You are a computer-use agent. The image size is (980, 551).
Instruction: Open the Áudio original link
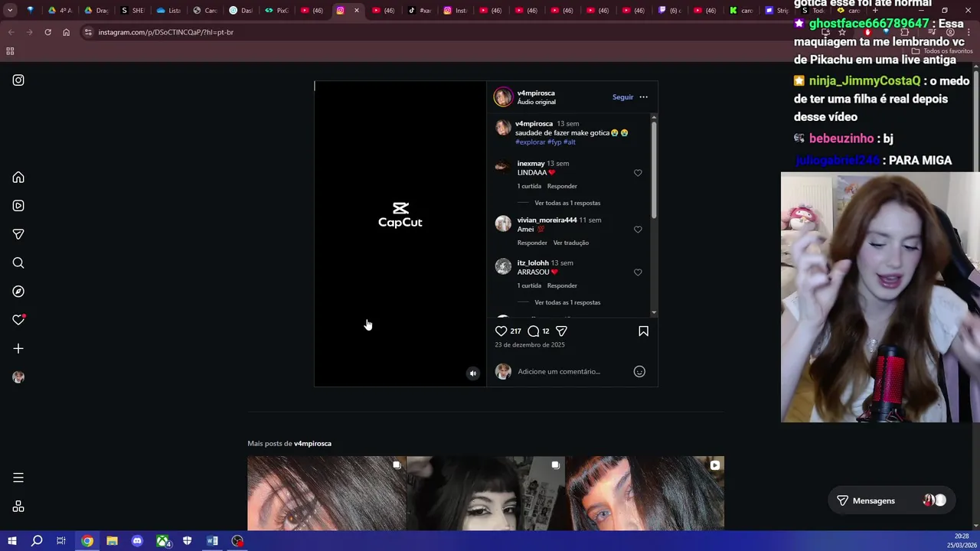536,102
